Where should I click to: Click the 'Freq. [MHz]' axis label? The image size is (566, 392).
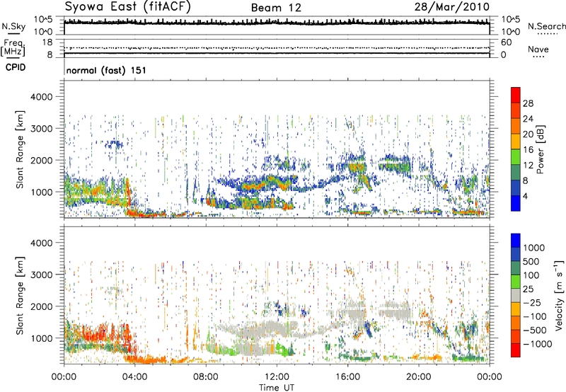click(x=13, y=48)
